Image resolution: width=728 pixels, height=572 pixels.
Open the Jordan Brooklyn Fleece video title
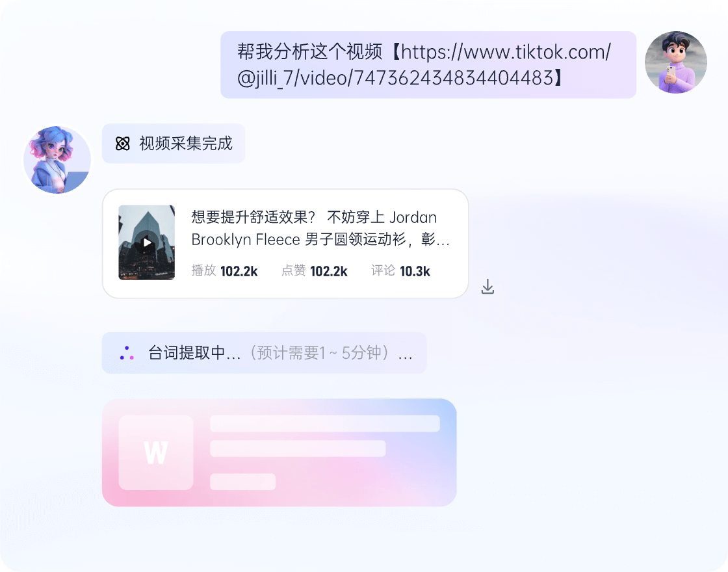tap(320, 228)
